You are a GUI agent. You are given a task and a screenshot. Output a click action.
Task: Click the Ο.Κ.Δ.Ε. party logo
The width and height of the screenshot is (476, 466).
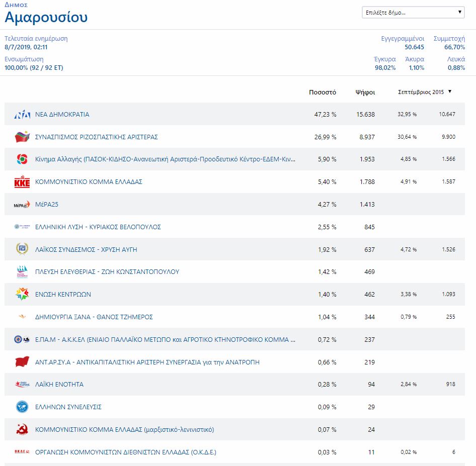22,452
